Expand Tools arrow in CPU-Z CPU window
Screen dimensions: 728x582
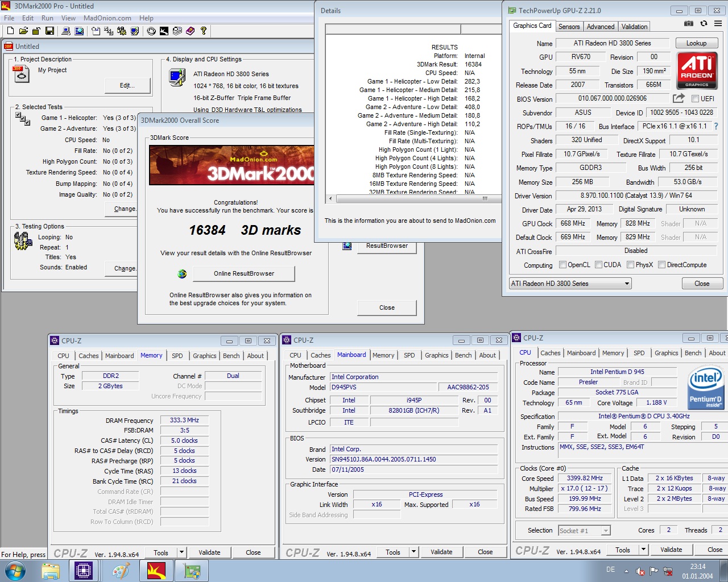pyautogui.click(x=643, y=550)
